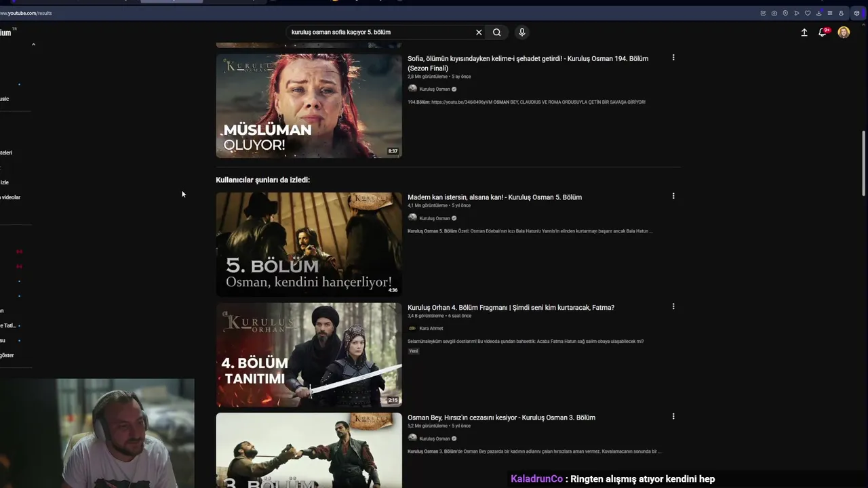868x488 pixels.
Task: Open the browser extensions cube icon
Action: tap(856, 13)
